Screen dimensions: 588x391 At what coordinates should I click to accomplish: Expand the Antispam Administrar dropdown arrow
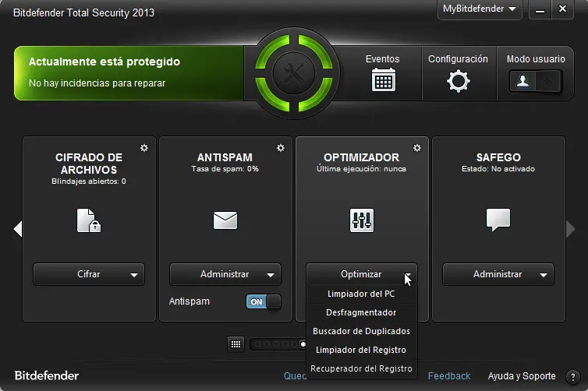pyautogui.click(x=271, y=275)
